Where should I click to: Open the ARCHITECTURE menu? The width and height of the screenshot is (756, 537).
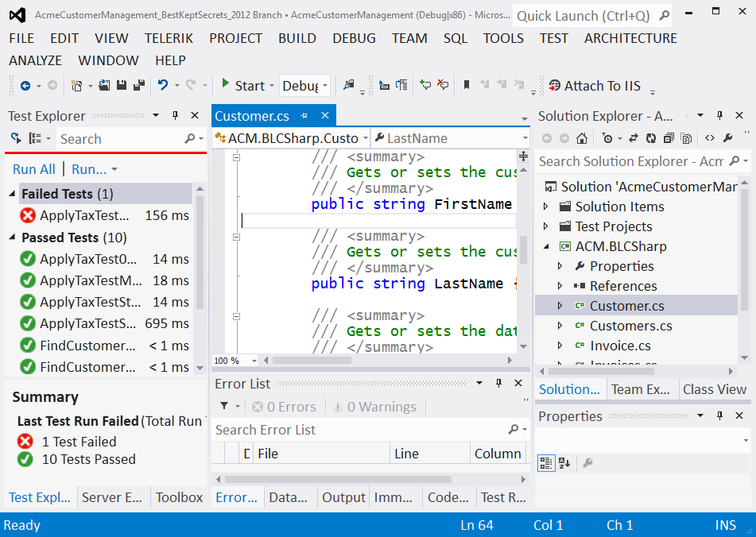click(630, 38)
